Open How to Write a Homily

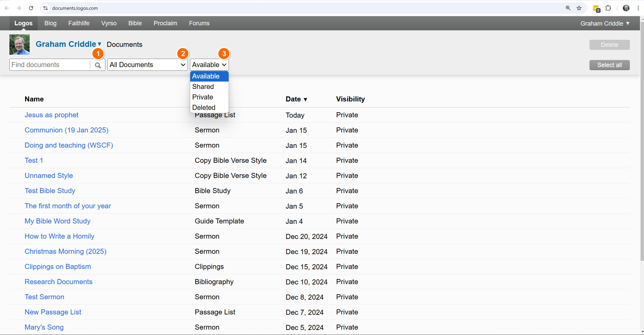click(x=59, y=236)
